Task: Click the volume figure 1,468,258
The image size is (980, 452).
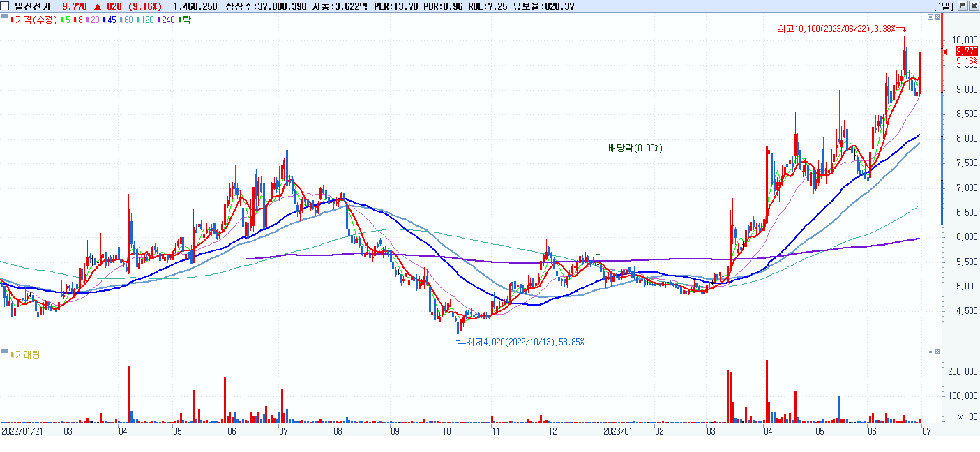Action: [x=195, y=6]
